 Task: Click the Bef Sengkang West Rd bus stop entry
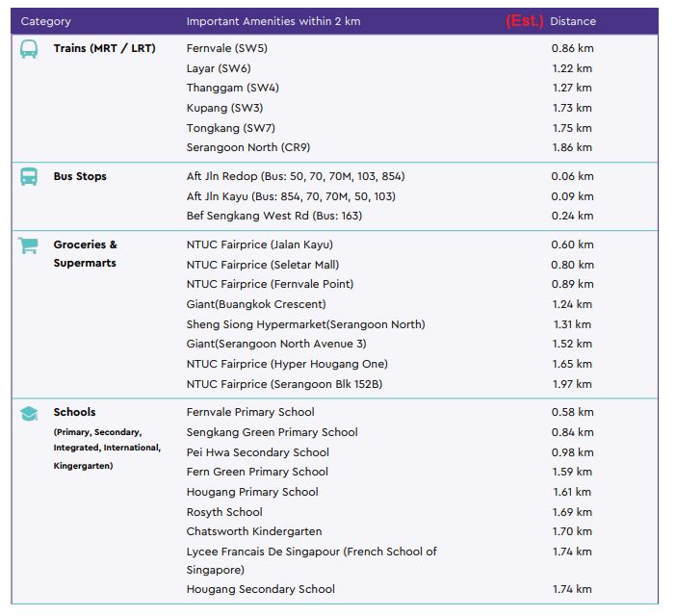point(274,216)
